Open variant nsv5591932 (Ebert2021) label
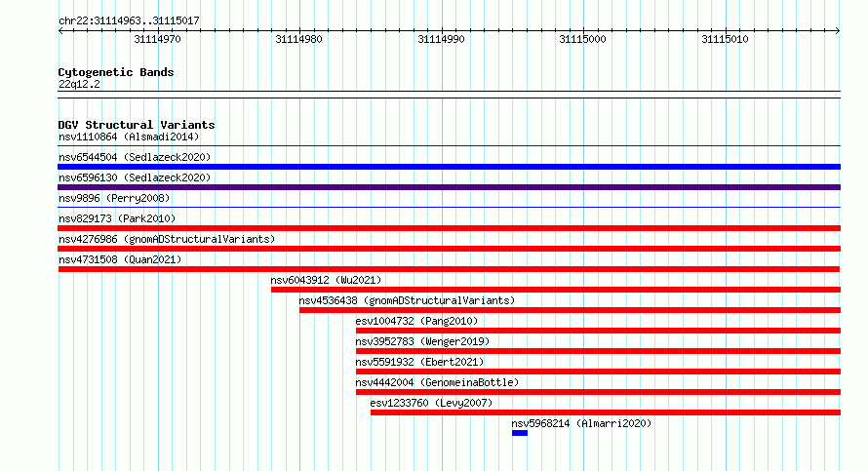This screenshot has width=868, height=471. click(419, 362)
